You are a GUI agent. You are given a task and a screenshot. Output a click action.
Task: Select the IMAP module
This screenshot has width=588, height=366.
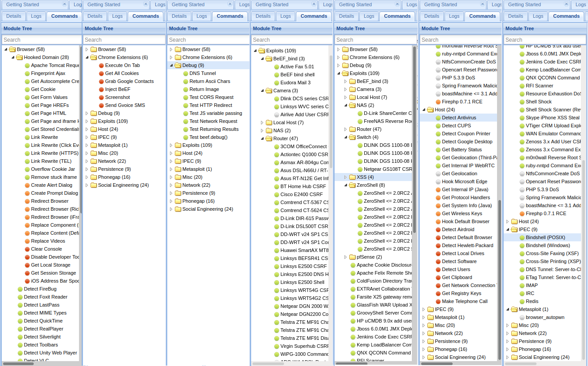(x=532, y=285)
